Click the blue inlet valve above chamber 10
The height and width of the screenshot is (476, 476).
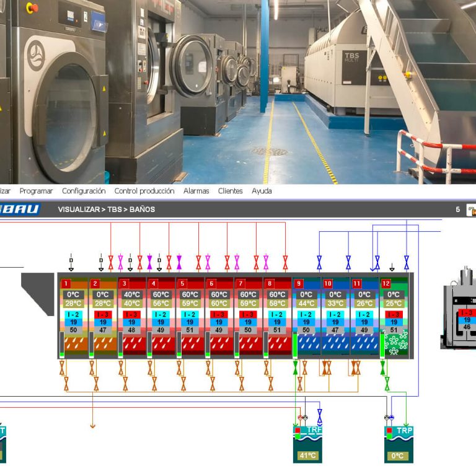(x=348, y=262)
